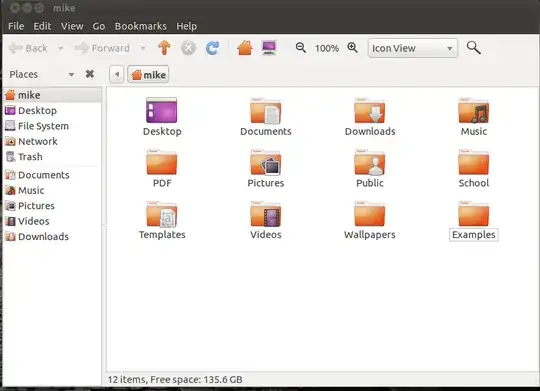Select the School folder icon
The height and width of the screenshot is (391, 540).
[474, 162]
